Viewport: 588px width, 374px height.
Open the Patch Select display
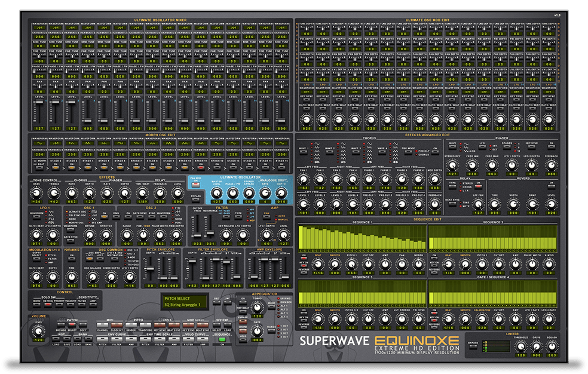(x=185, y=301)
